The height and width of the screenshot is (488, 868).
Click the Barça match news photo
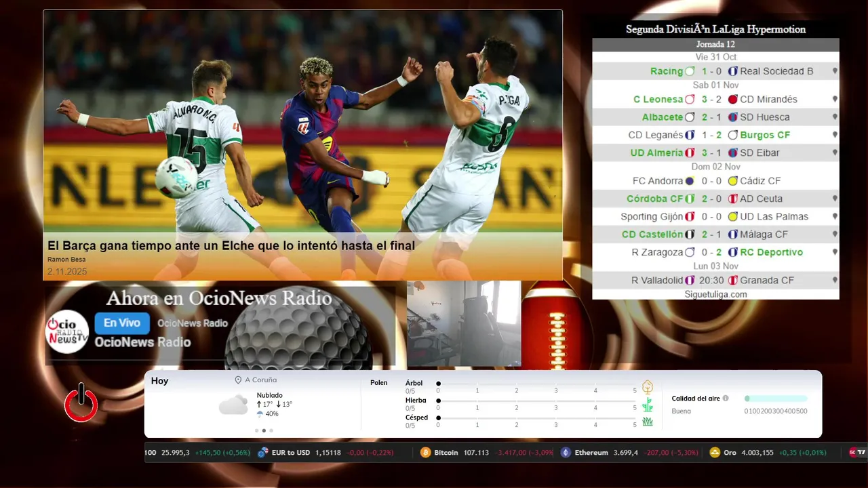point(302,145)
